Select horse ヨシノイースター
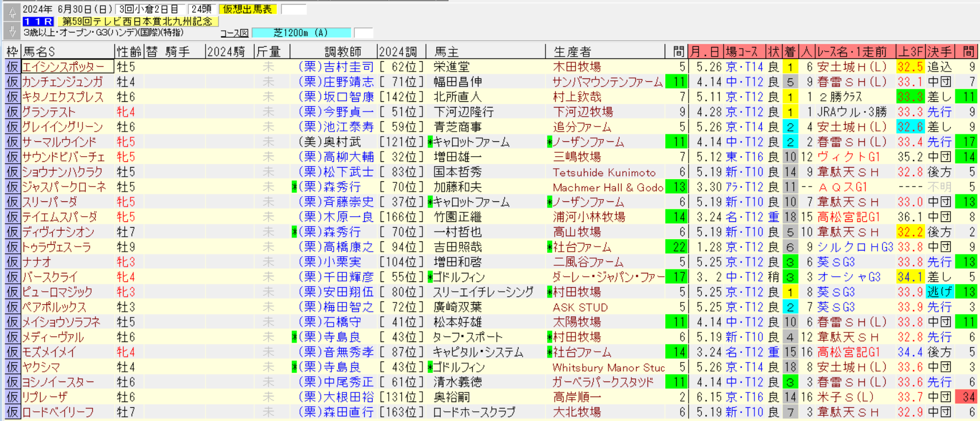This screenshot has width=980, height=421. coord(59,382)
